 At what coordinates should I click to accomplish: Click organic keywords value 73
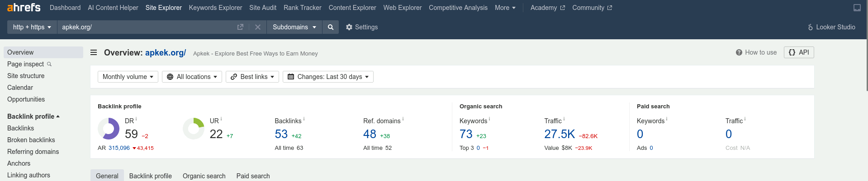coord(466,134)
